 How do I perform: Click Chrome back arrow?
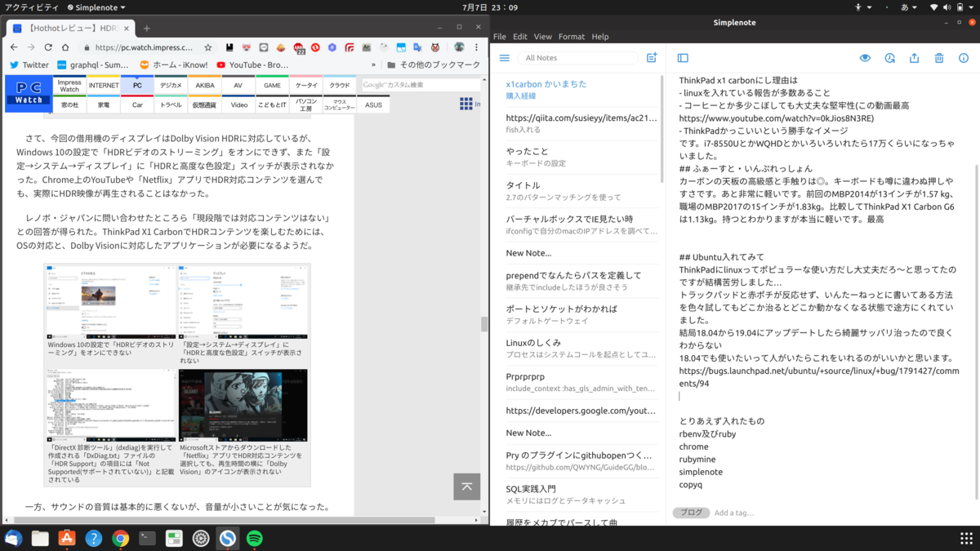tap(14, 47)
